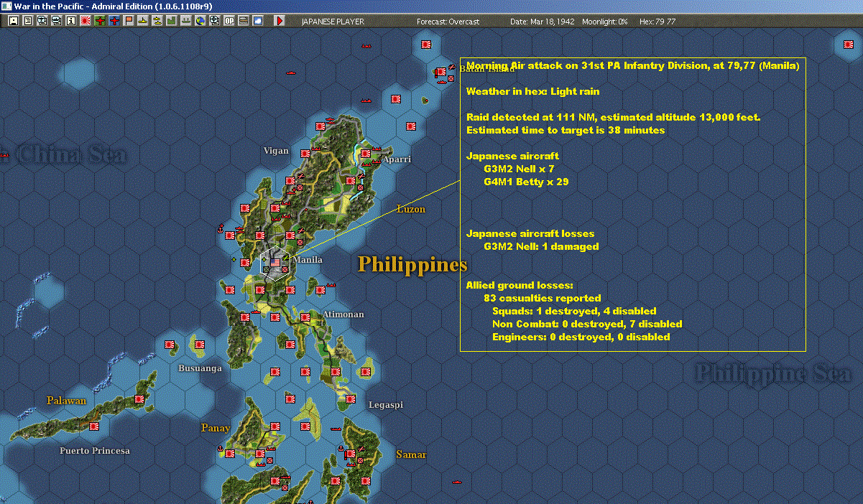Open the globe toolbar icon

tap(200, 22)
